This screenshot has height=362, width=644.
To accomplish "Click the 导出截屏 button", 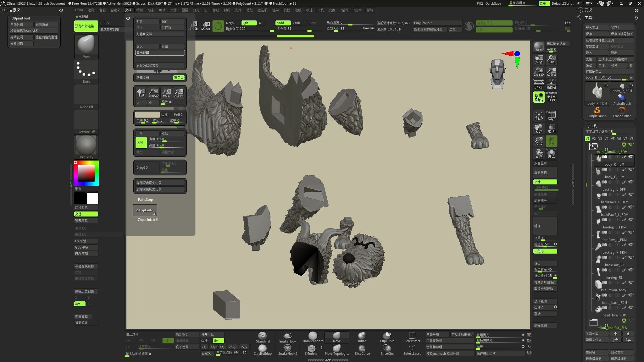I will tap(160, 53).
